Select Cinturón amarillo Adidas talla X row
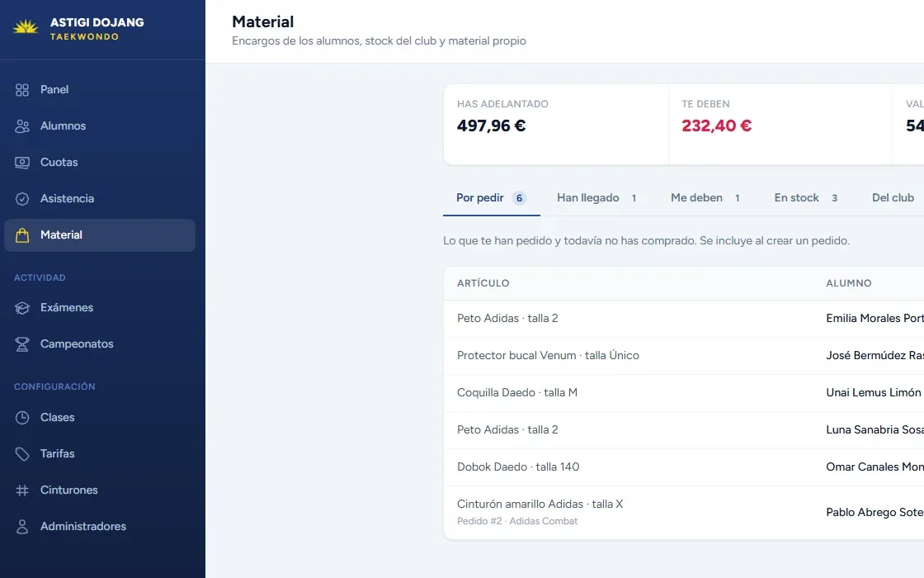The width and height of the screenshot is (924, 578). coord(684,513)
